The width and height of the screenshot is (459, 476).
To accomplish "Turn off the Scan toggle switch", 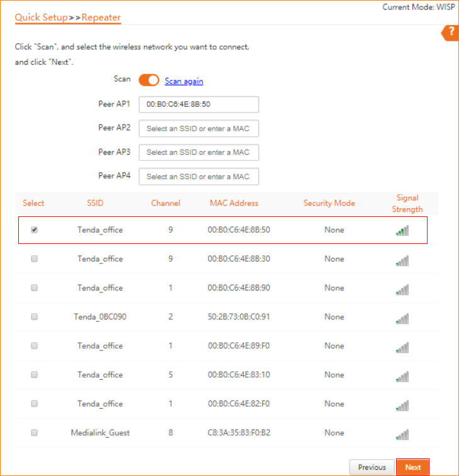I will click(x=149, y=80).
